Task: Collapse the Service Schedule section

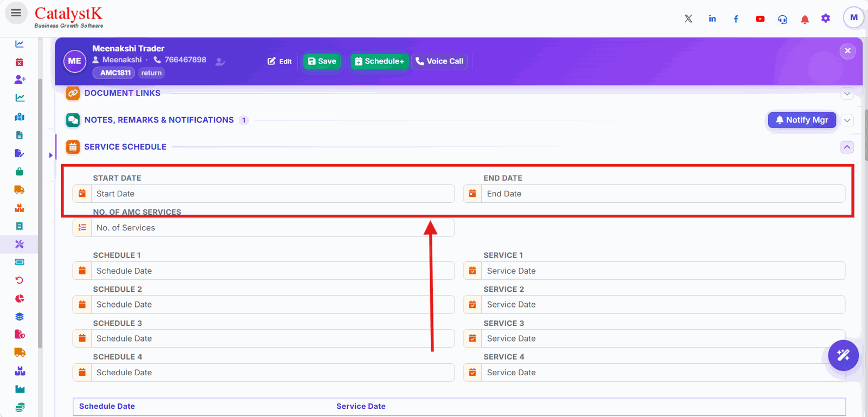Action: click(x=847, y=147)
